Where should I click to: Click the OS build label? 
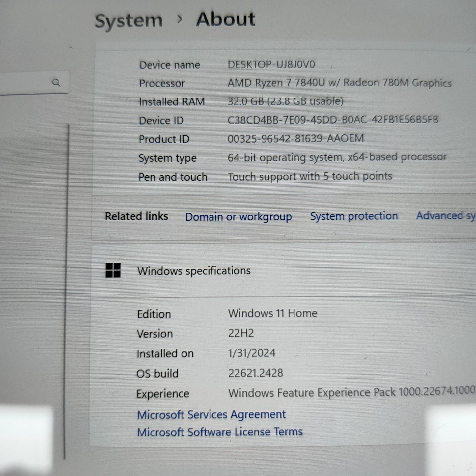(x=157, y=373)
